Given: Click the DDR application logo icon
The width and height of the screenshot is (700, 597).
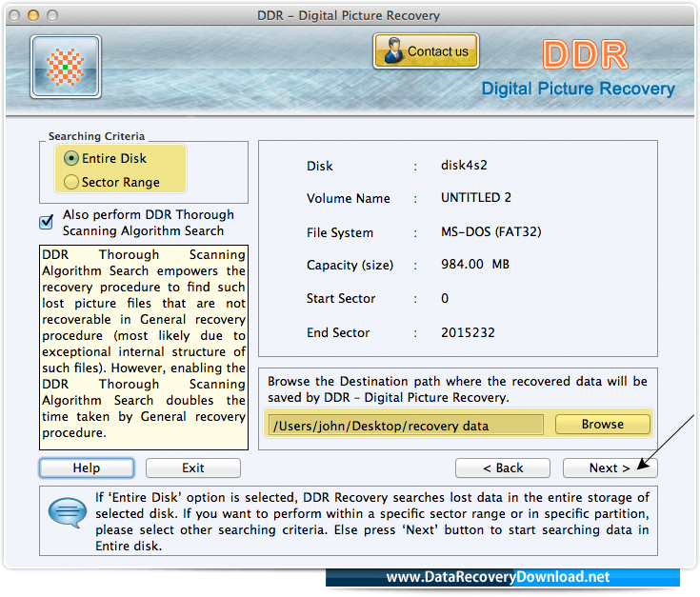Looking at the screenshot, I should pyautogui.click(x=66, y=67).
